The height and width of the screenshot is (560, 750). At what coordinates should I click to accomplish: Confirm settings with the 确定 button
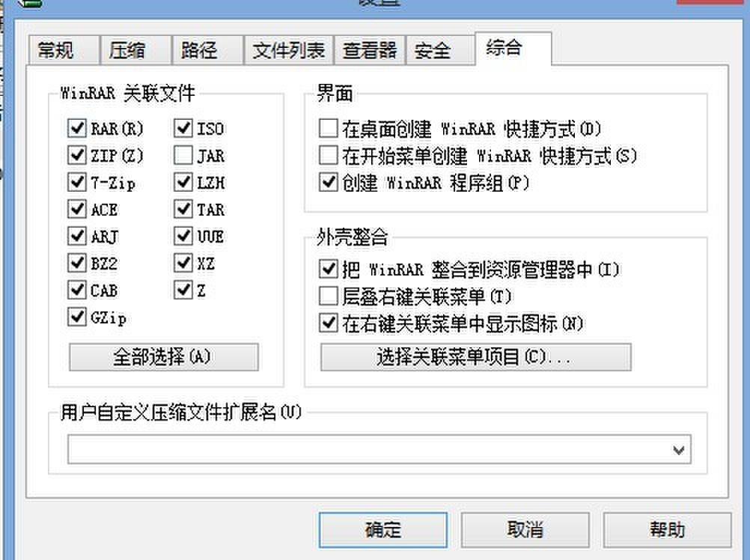[382, 529]
